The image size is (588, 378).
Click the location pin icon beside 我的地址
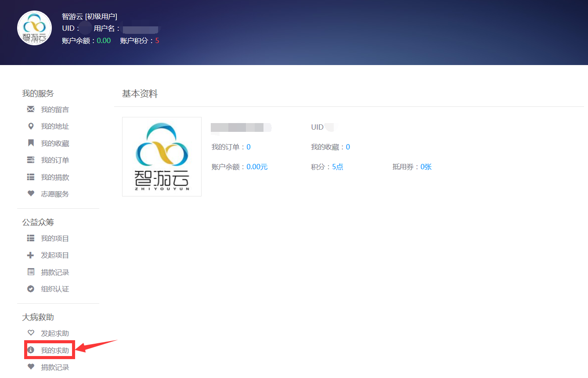(31, 126)
